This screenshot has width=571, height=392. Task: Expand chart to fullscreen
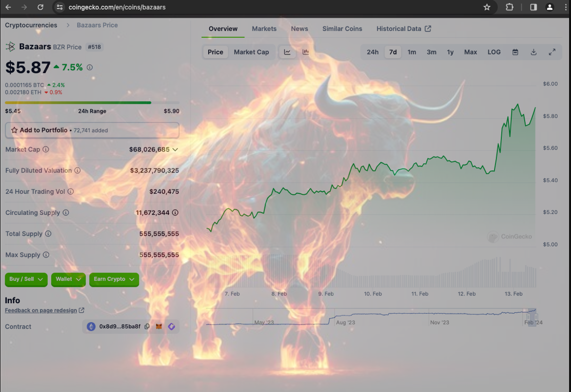[552, 52]
